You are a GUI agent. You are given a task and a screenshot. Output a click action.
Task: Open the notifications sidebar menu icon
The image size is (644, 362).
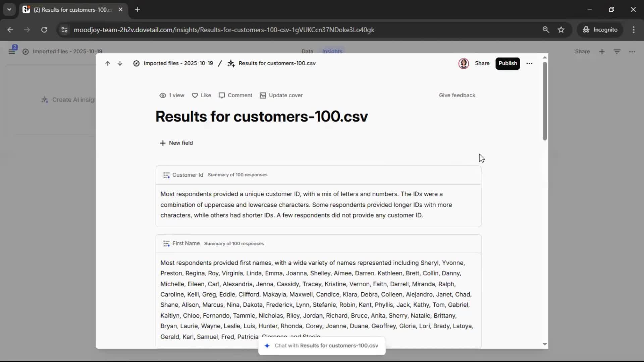coord(12,51)
